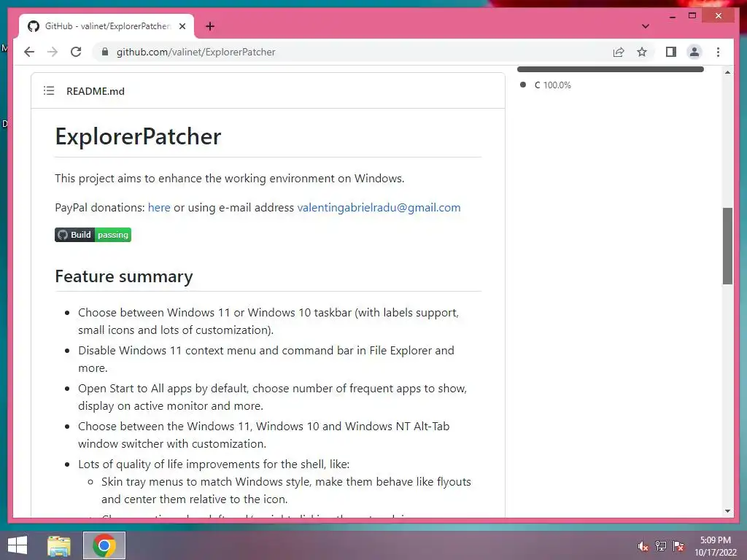Open the network status tray icon
The width and height of the screenshot is (747, 560).
tap(660, 546)
